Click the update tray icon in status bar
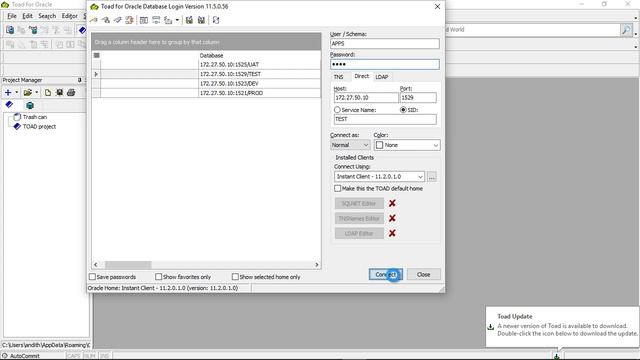This screenshot has width=640, height=360. point(556,356)
